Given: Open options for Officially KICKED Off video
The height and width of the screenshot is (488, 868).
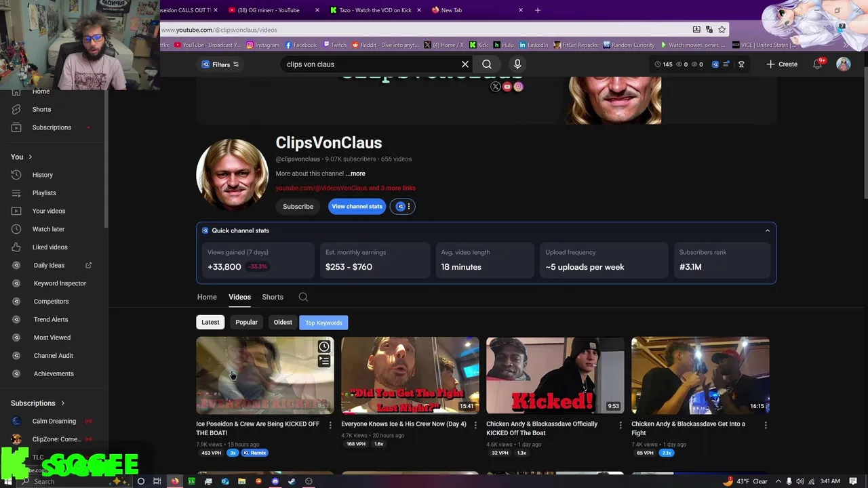Looking at the screenshot, I should pos(620,425).
